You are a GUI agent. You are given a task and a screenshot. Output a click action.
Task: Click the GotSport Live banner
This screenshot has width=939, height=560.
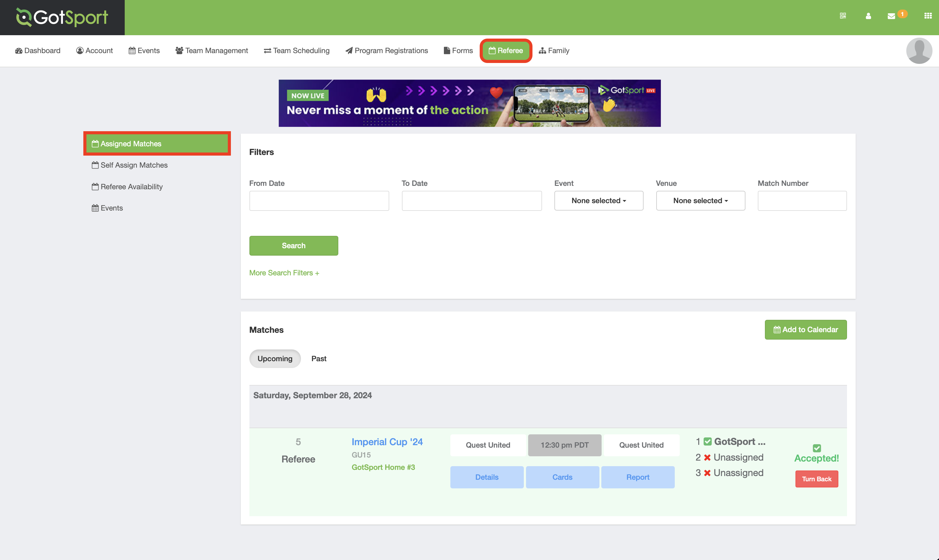[470, 103]
